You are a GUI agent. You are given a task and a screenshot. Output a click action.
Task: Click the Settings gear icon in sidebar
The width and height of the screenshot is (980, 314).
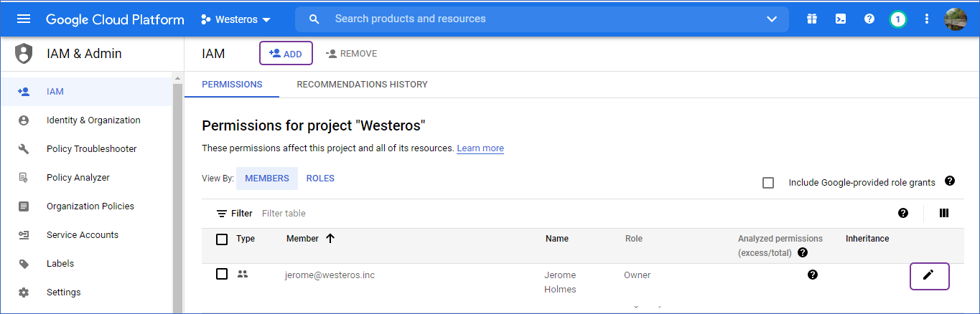[24, 292]
